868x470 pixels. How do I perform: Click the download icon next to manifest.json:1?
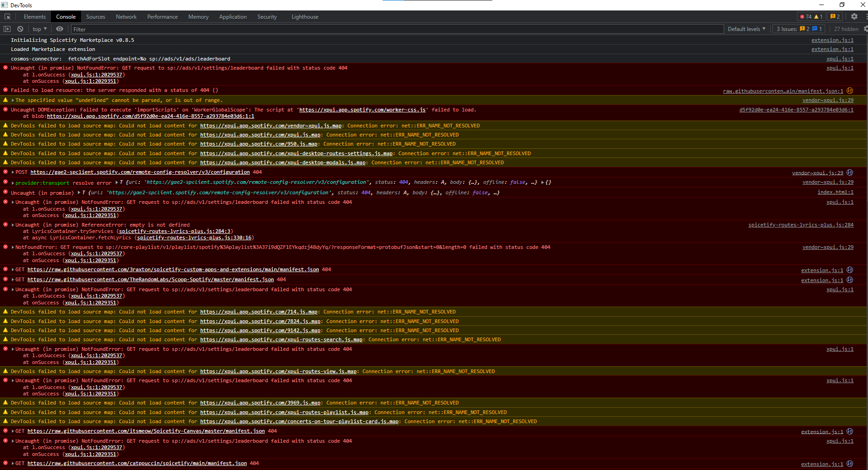tap(850, 91)
